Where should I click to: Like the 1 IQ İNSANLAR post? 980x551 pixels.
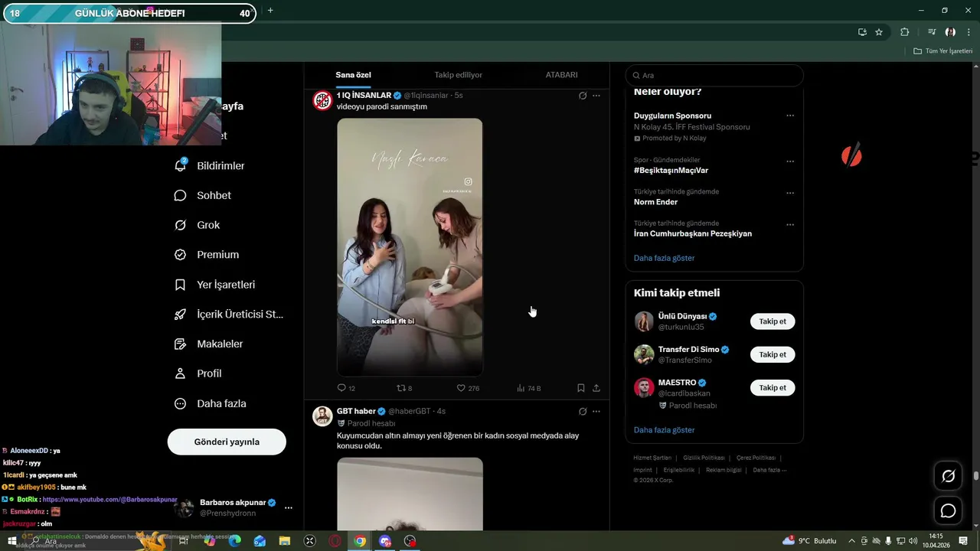pos(468,388)
